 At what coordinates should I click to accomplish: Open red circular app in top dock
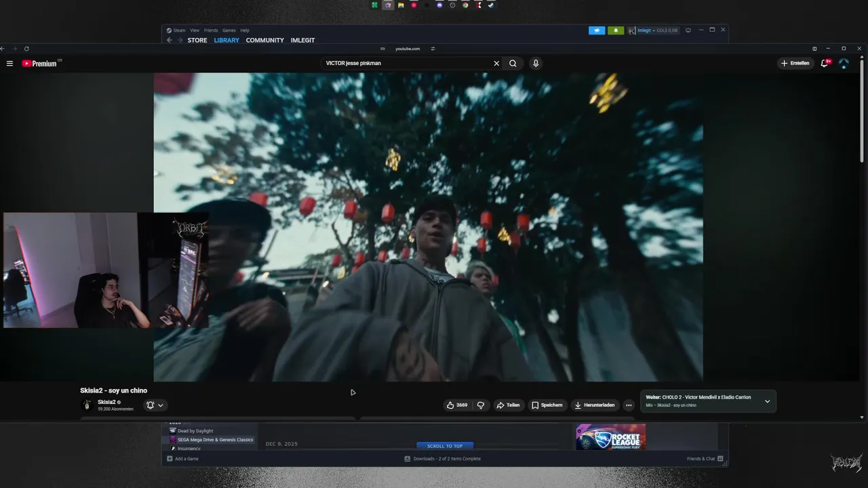pyautogui.click(x=414, y=5)
